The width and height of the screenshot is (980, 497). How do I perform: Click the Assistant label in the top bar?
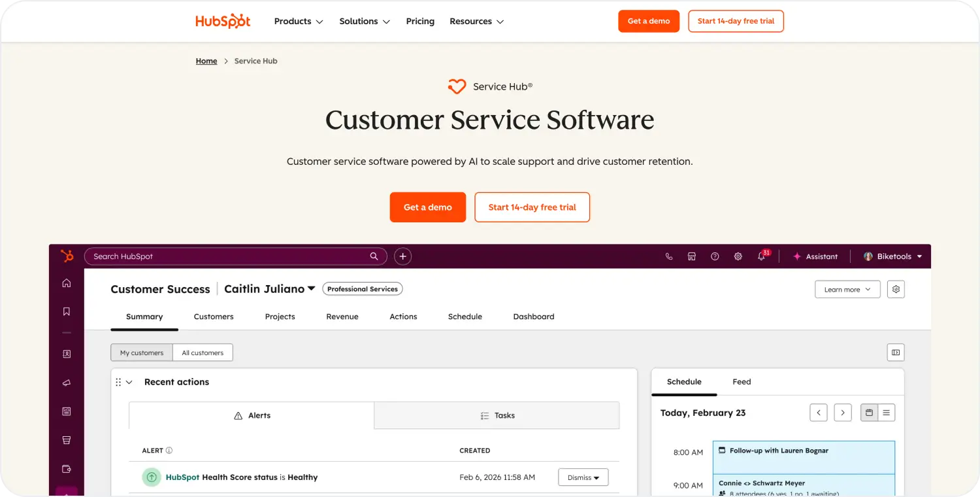[822, 256]
